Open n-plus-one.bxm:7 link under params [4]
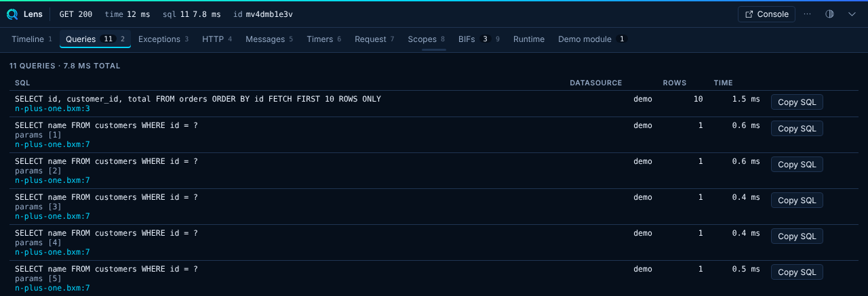868x296 pixels. point(52,252)
